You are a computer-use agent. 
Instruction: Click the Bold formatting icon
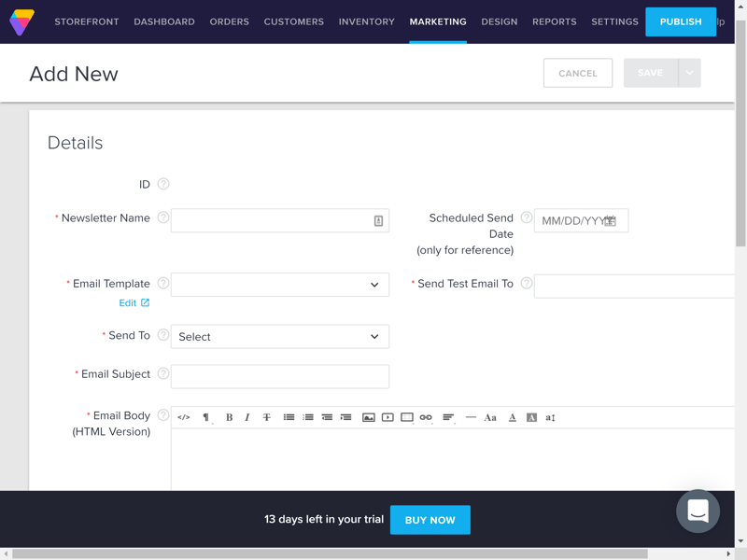229,417
